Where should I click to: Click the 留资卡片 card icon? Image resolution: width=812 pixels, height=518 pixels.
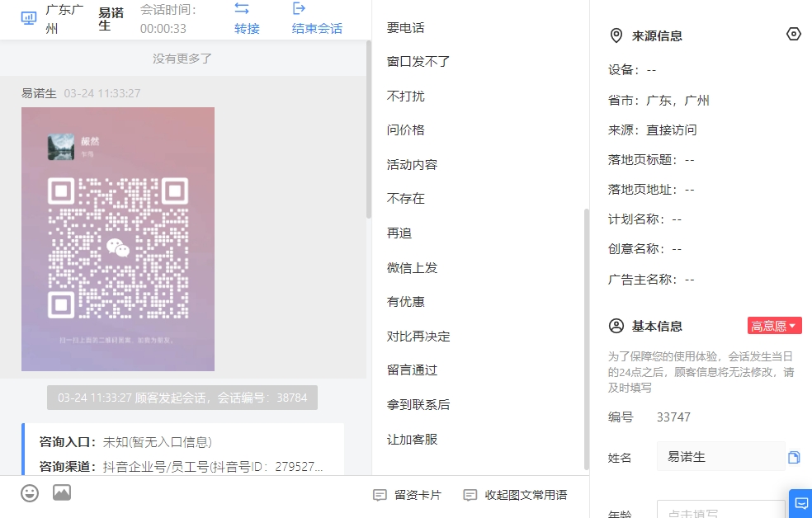380,495
